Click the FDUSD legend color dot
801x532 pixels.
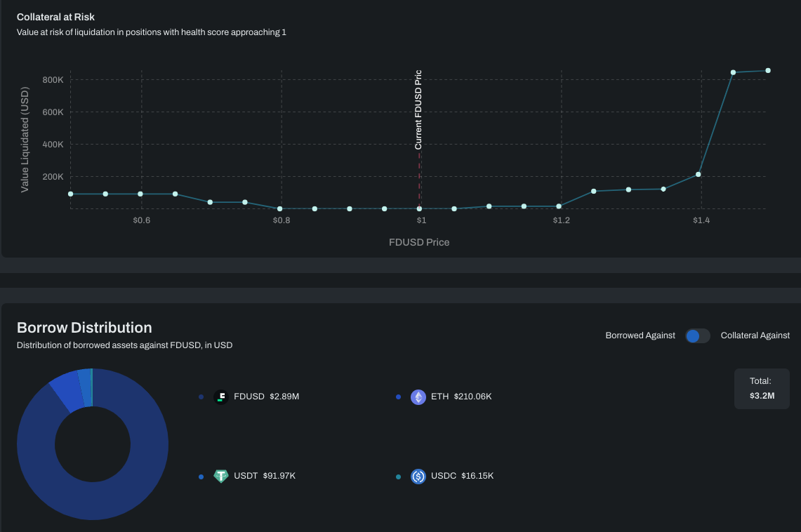coord(201,397)
